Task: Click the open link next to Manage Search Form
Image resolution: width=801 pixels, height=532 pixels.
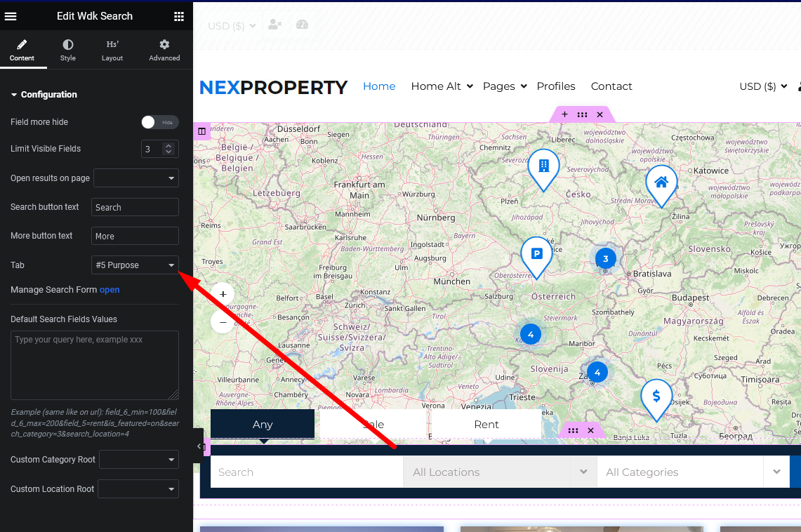Action: [x=110, y=289]
